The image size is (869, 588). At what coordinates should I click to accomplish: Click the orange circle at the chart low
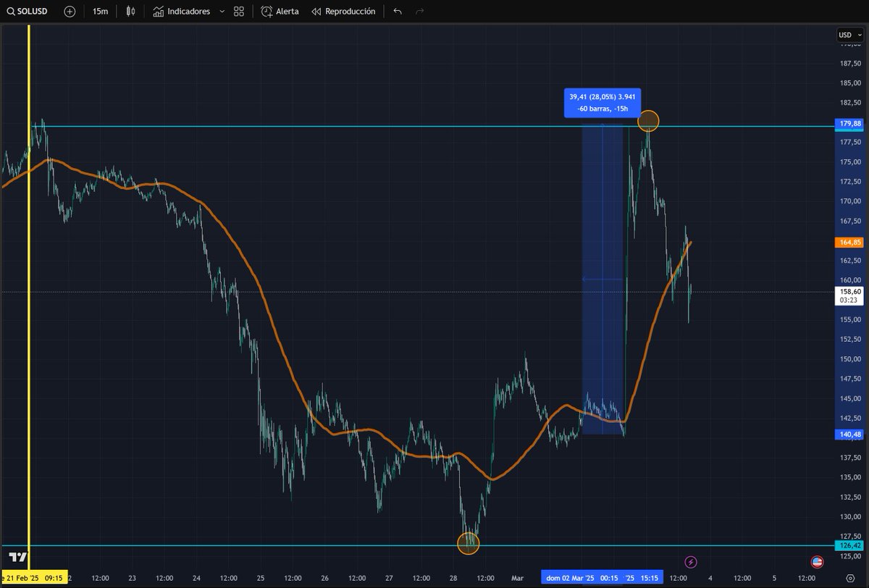(469, 543)
